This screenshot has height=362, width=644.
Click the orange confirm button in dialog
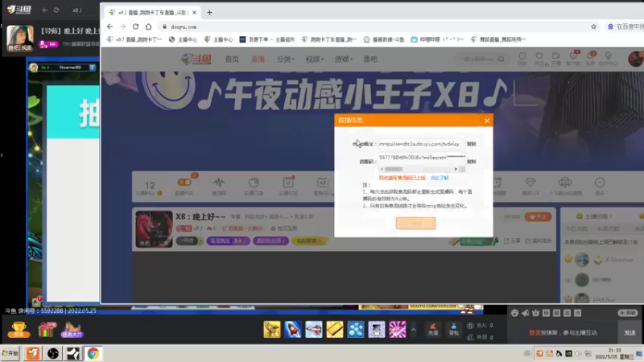415,224
